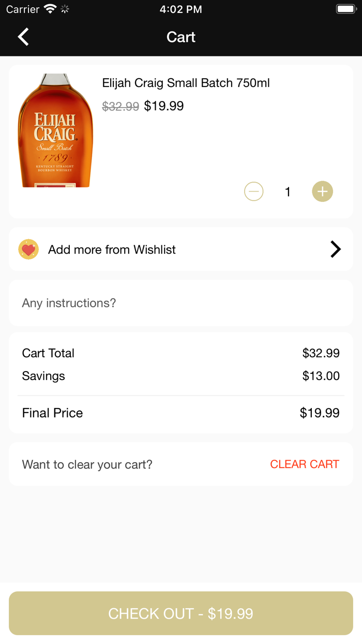Tap the plus icon to increase quantity
362x644 pixels.
click(x=322, y=192)
